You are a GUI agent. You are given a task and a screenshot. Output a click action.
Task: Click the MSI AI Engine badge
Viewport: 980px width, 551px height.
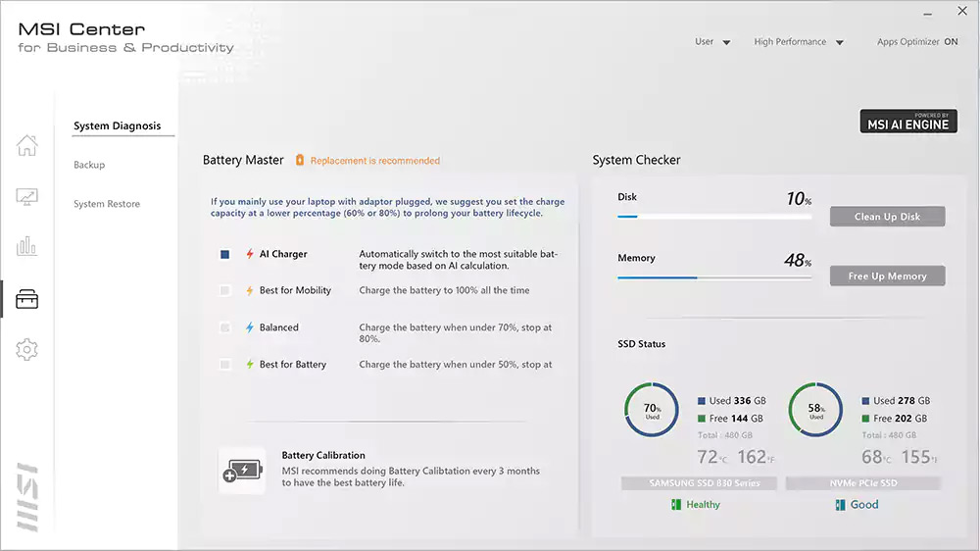coord(907,121)
